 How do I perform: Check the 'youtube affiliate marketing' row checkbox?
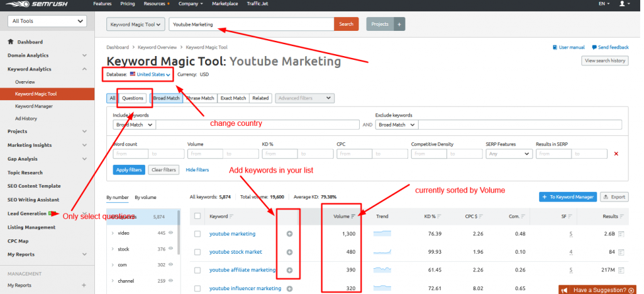pos(197,270)
